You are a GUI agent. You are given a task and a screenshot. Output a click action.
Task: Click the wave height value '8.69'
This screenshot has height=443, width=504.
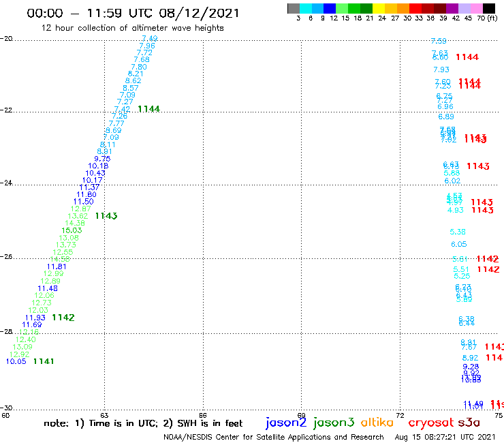pos(114,130)
